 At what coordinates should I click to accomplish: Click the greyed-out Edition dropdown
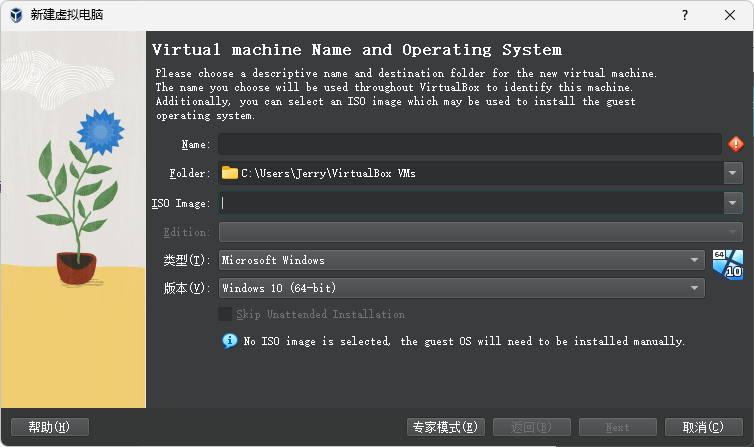point(480,232)
